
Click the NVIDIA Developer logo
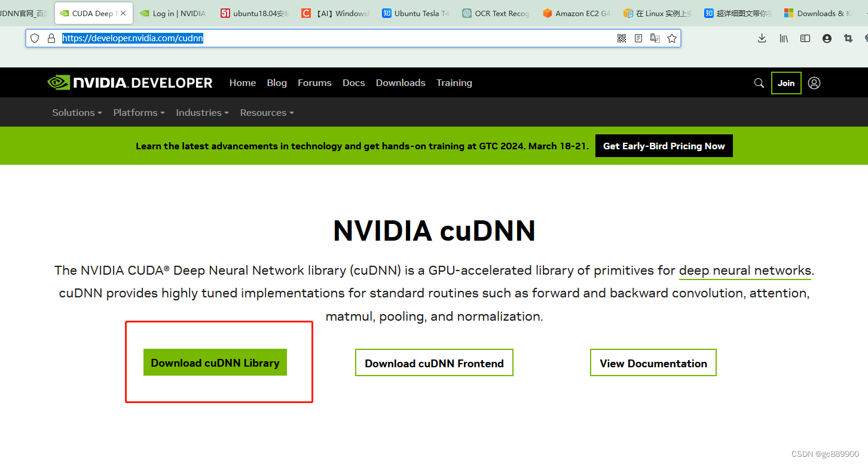130,82
